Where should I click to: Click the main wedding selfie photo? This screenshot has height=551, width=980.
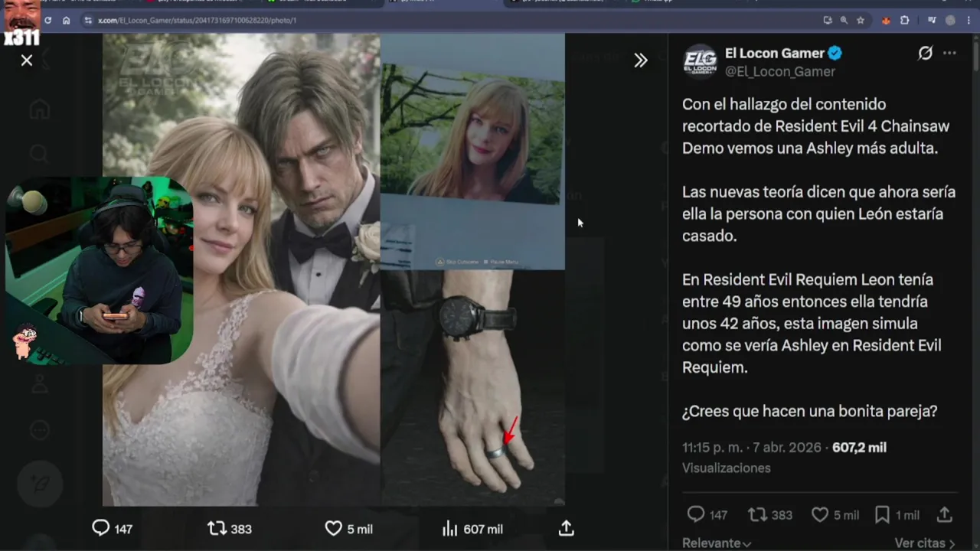pyautogui.click(x=241, y=269)
